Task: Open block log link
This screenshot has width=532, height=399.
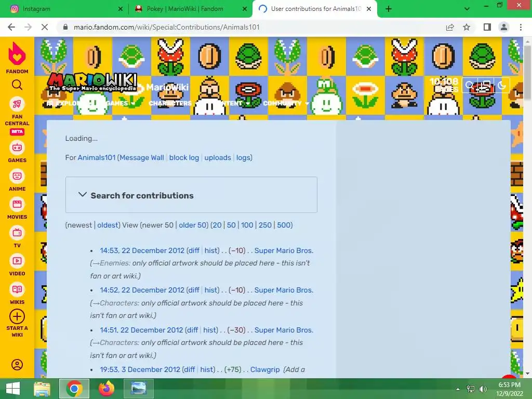Action: (184, 157)
